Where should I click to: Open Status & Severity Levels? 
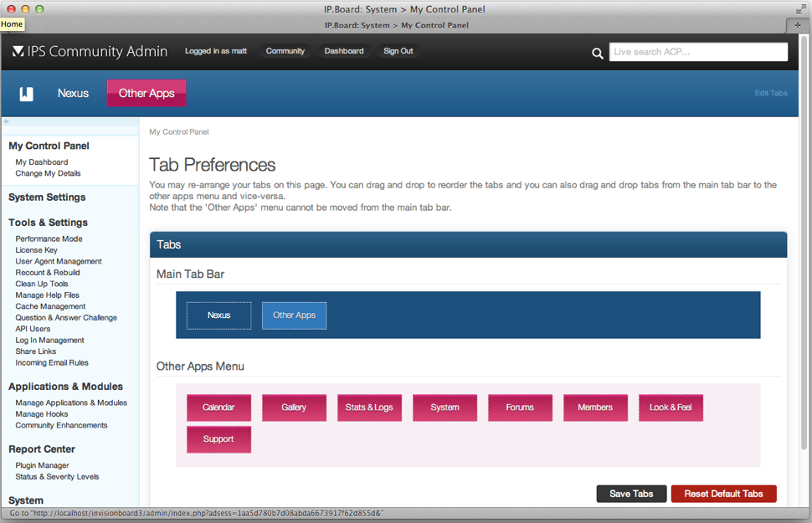click(x=57, y=477)
